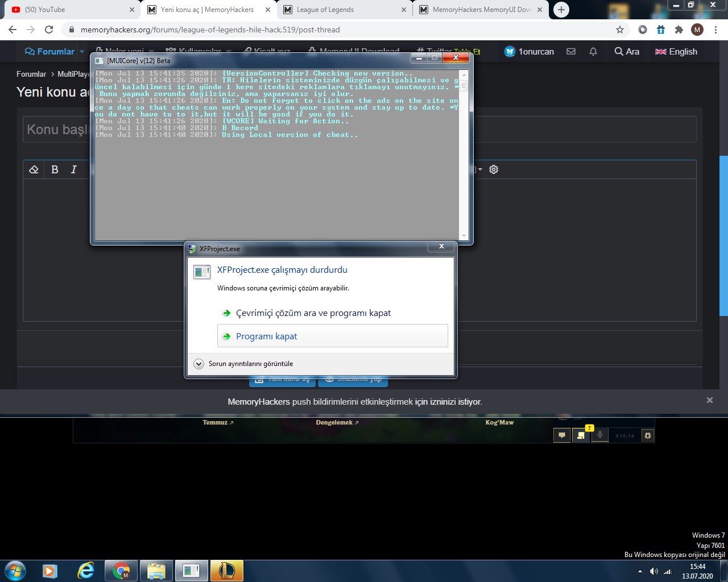The height and width of the screenshot is (582, 728).
Task: Switch to MemoryHackers MemoryUI Download tab
Action: click(x=479, y=10)
